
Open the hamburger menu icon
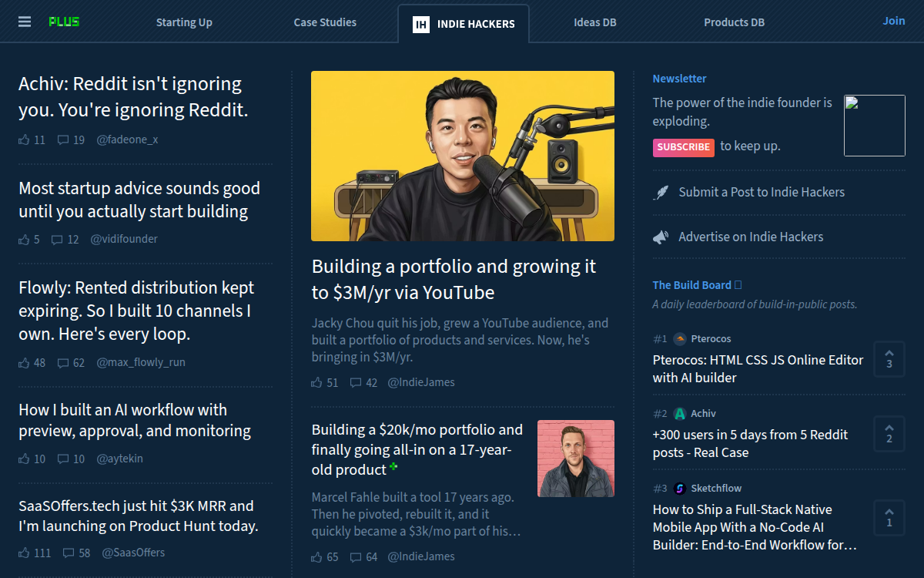coord(25,22)
